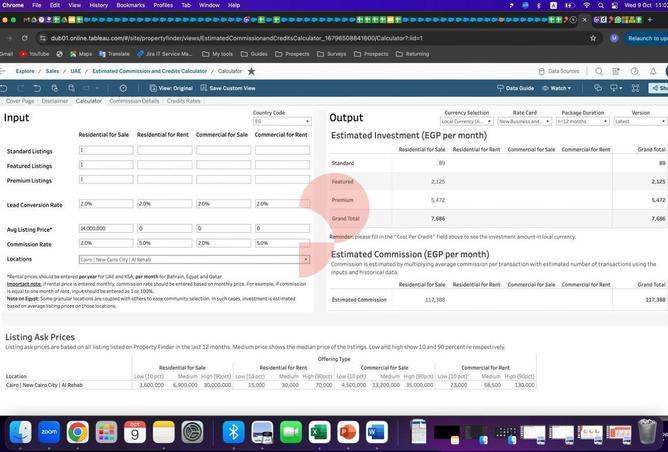Click the Tableau undo arrow icon
Image resolution: width=668 pixels, height=452 pixels.
point(4,88)
